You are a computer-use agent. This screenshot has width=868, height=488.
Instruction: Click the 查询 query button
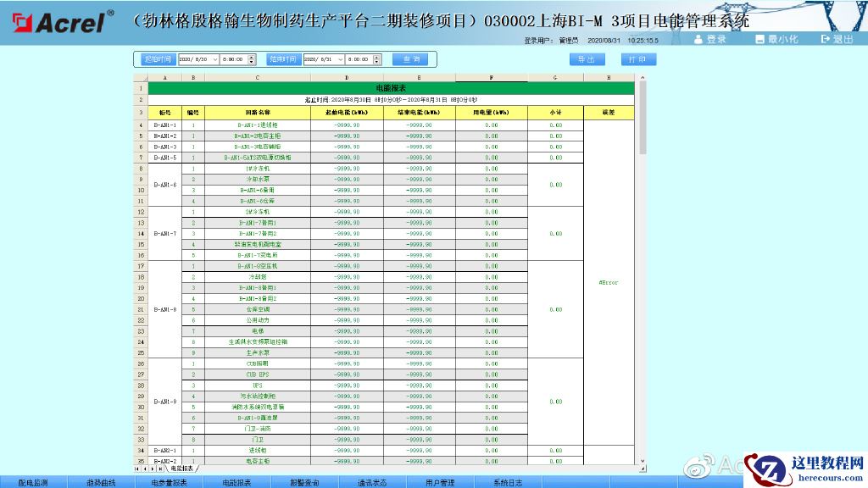[410, 59]
